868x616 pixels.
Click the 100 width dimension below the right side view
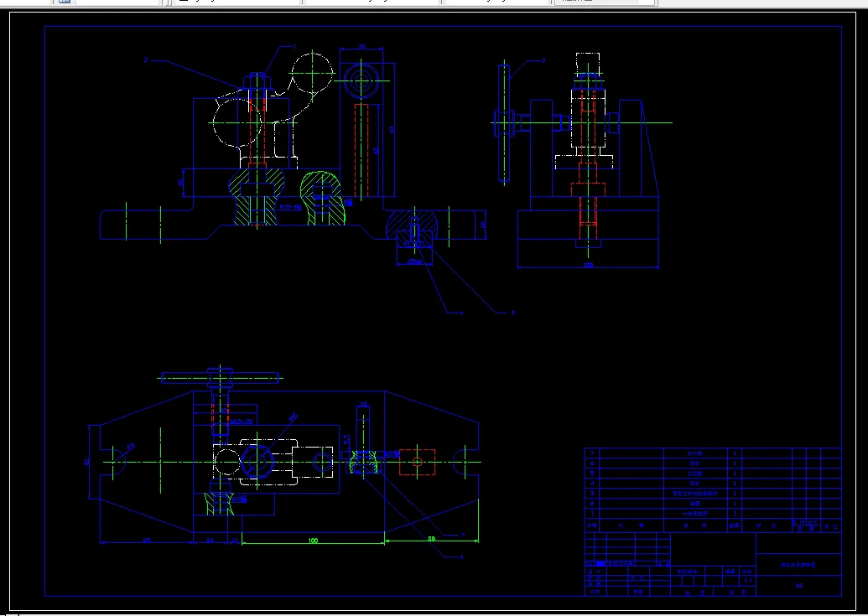click(x=588, y=265)
